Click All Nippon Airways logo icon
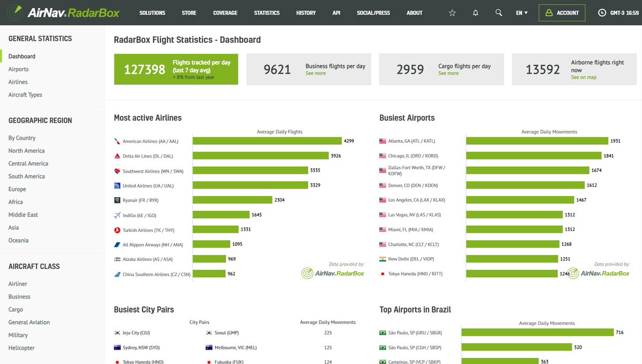The image size is (642, 364). pos(117,245)
